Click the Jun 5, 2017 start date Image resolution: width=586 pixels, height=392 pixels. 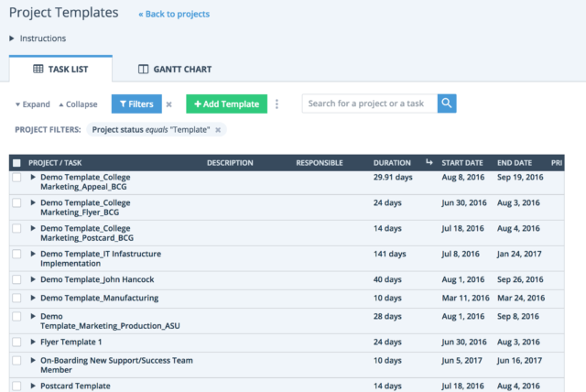click(x=461, y=361)
